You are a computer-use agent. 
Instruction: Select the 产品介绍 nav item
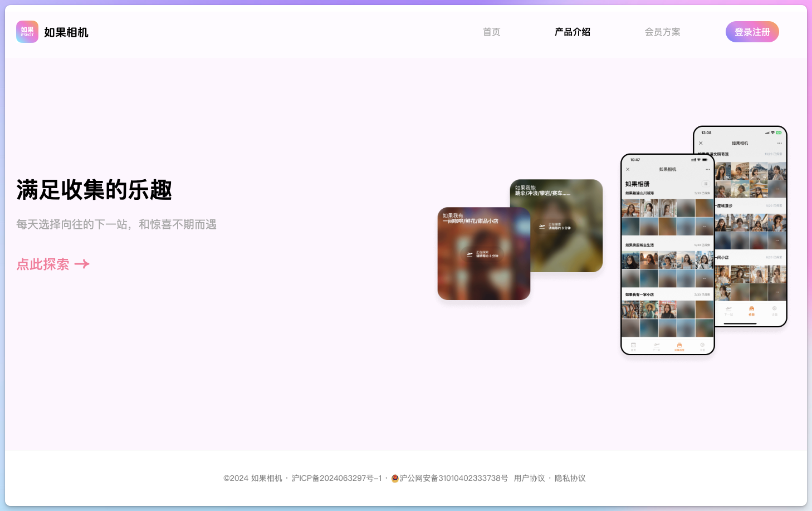[x=573, y=32]
